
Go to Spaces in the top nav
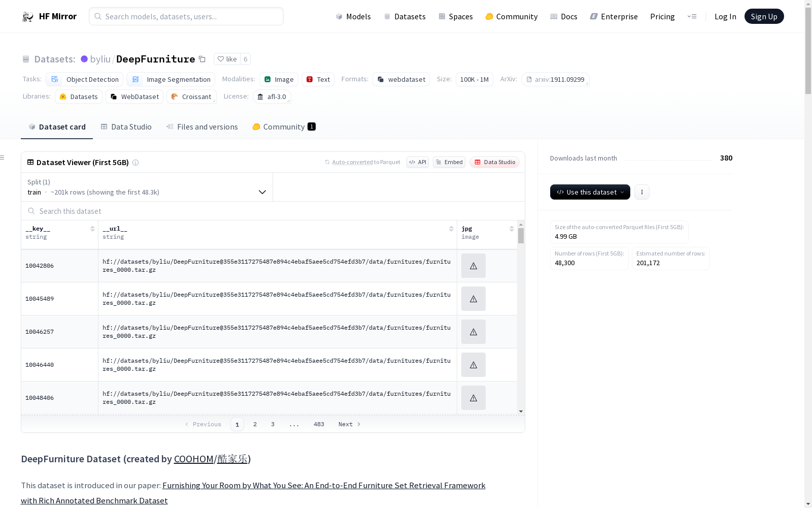point(456,16)
